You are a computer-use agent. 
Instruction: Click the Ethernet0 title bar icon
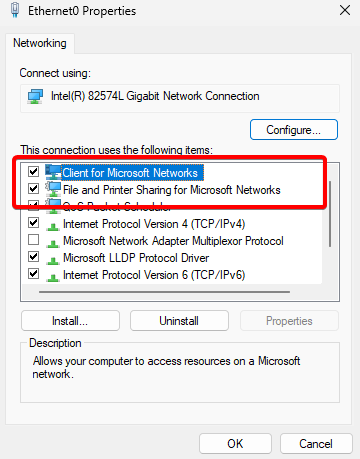tap(15, 10)
